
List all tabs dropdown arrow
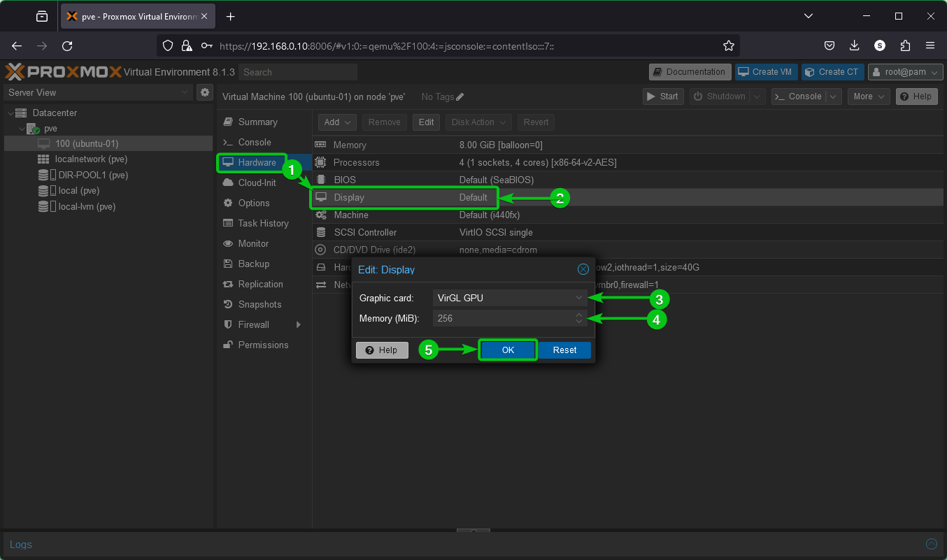click(x=809, y=16)
